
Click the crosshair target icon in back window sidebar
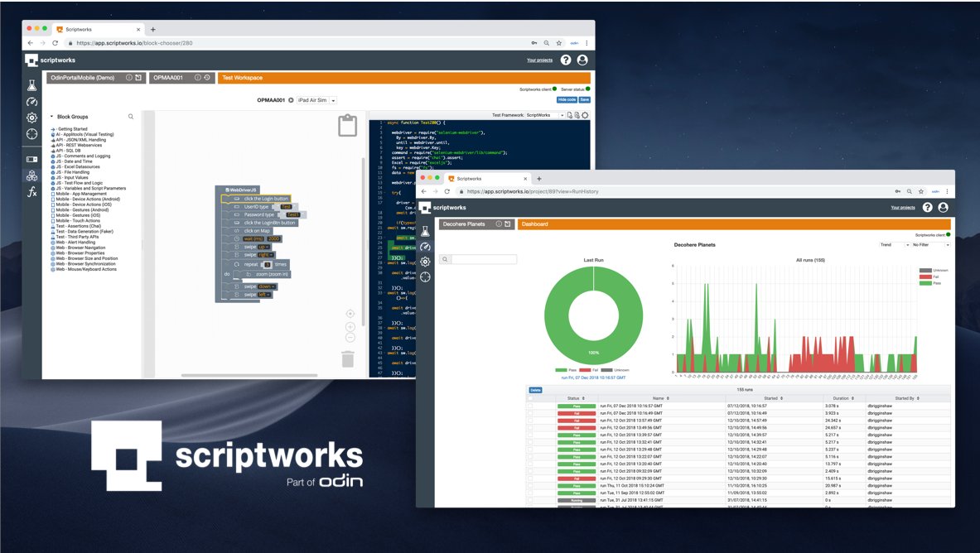[x=31, y=134]
